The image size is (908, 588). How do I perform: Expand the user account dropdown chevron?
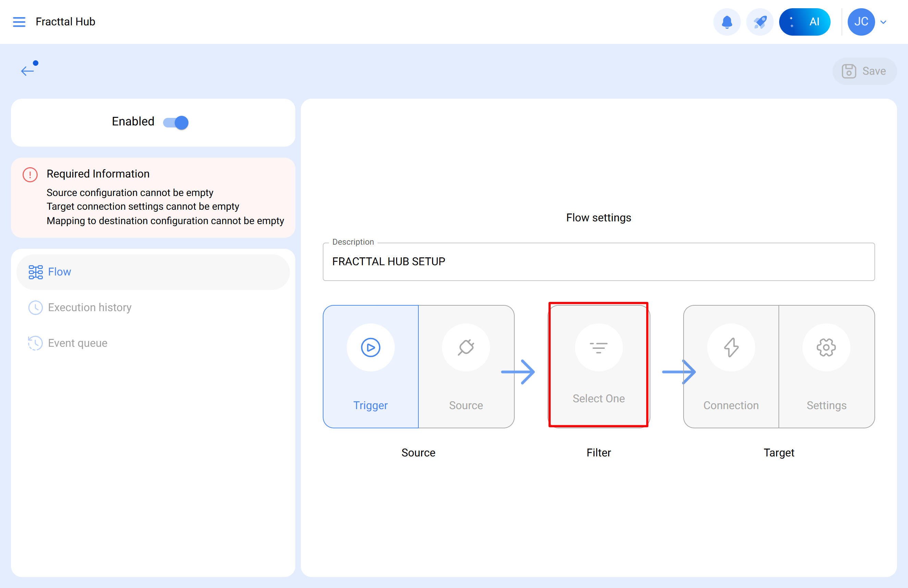click(883, 22)
